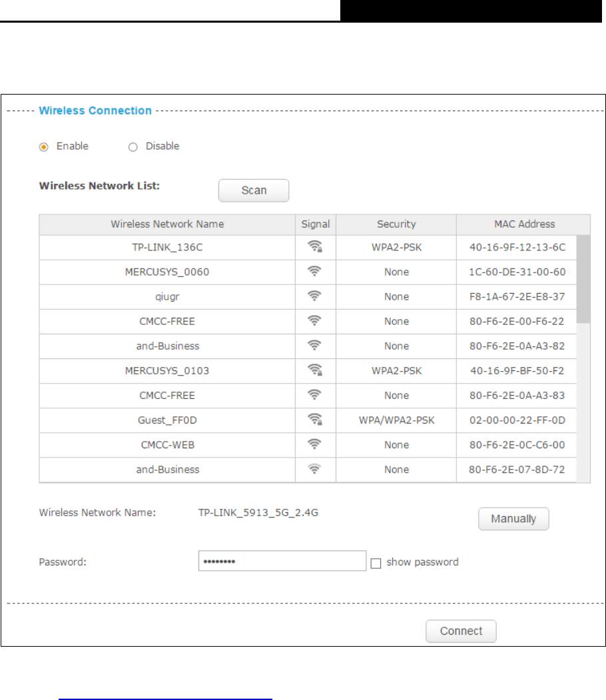Click locked signal icon for MERCUSYS_0103
Viewport: 606px width, 700px height.
pyautogui.click(x=315, y=370)
